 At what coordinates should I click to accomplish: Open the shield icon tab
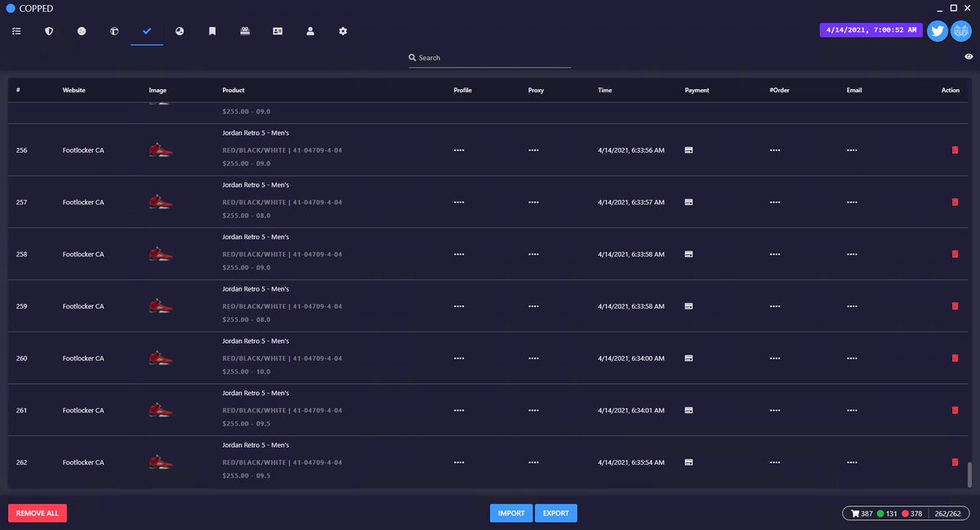[x=49, y=31]
